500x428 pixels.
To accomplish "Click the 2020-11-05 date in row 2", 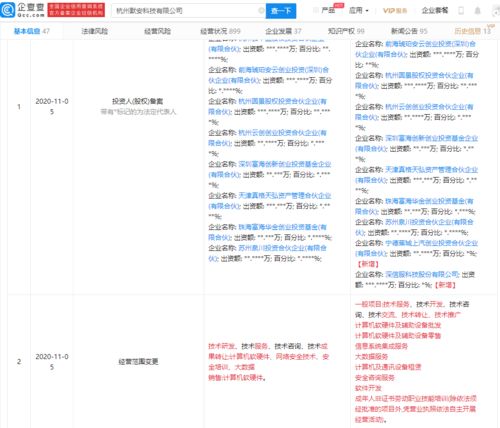I will [52, 362].
